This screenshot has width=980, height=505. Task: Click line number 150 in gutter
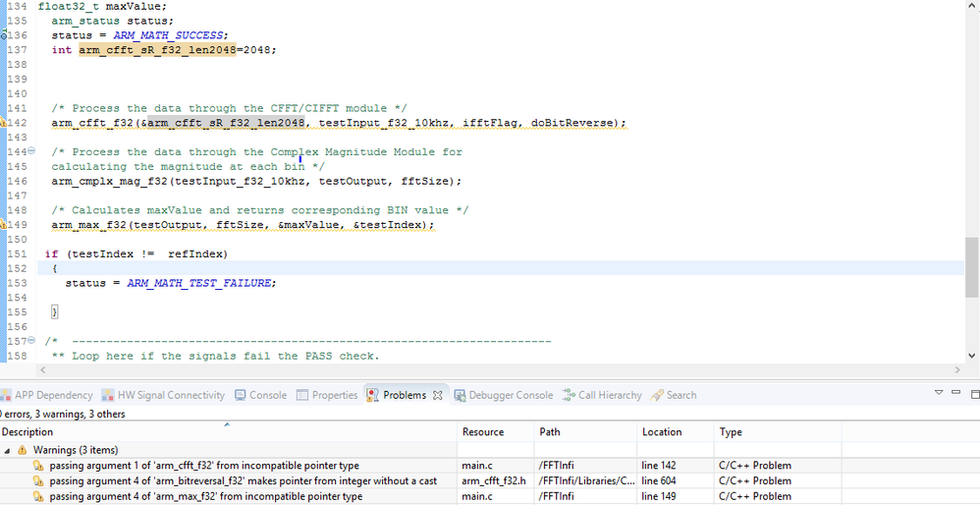tap(17, 240)
